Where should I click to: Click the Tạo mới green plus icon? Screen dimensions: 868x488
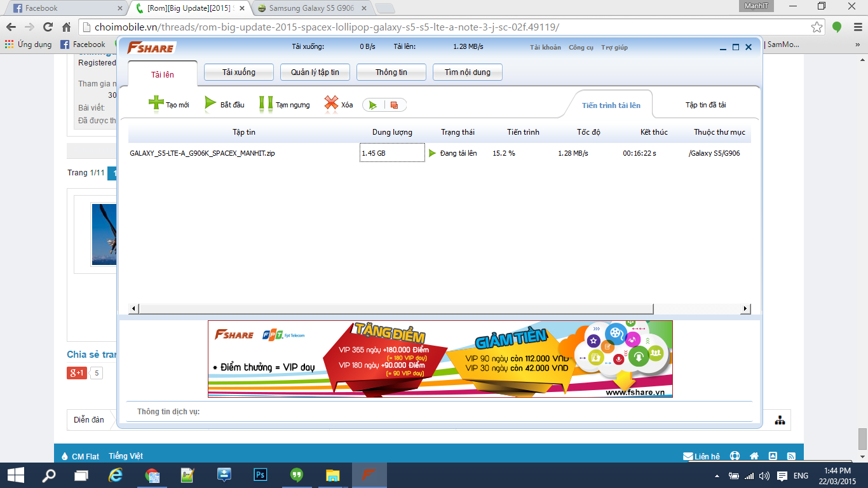(x=156, y=104)
